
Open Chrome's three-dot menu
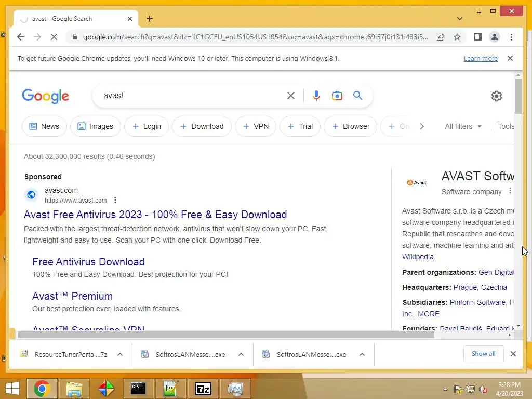[511, 37]
